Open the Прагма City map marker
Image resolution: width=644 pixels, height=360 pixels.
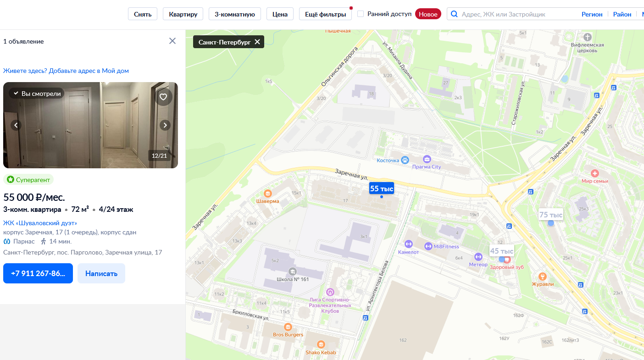click(427, 160)
